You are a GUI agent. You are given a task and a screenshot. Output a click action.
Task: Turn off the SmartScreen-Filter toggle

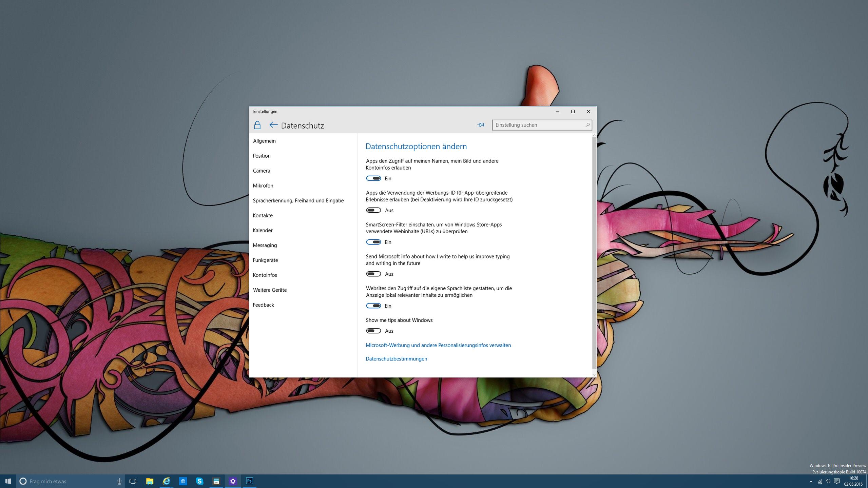coord(373,242)
